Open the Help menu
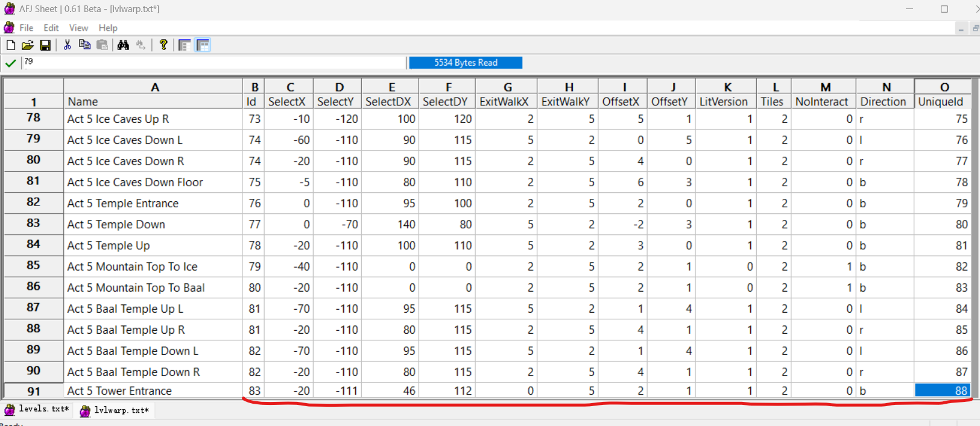This screenshot has width=980, height=426. pos(108,28)
